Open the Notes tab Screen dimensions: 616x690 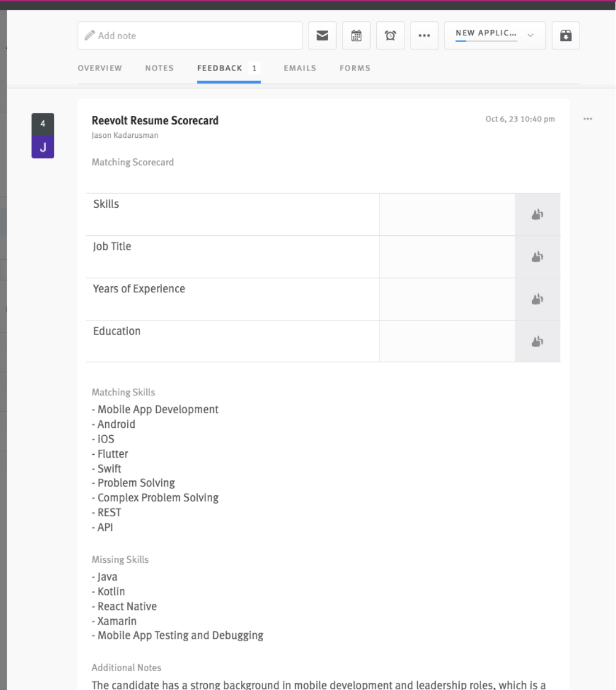159,68
